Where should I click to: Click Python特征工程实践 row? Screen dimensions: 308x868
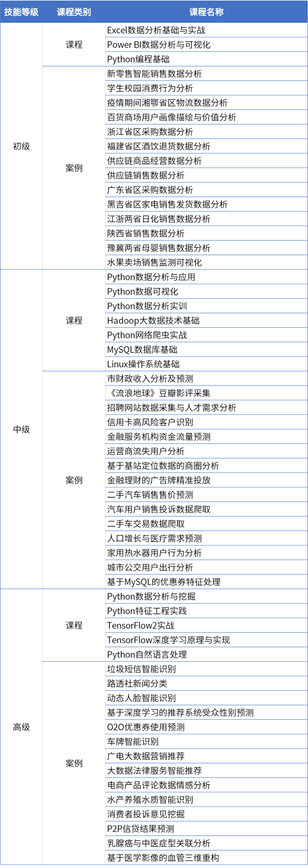click(206, 610)
